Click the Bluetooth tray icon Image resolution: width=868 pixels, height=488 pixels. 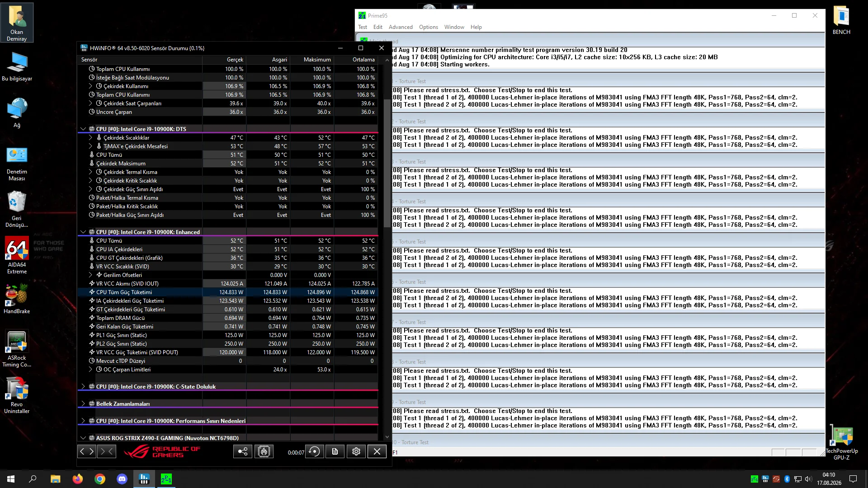787,479
